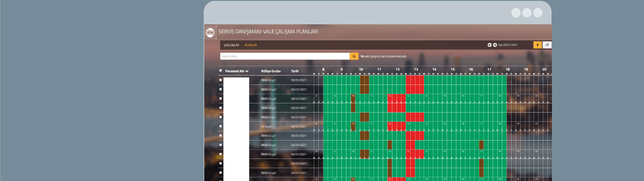The image size is (644, 181).
Task: Select the first BMW Grup2 row checkbox
Action: tap(221, 89)
